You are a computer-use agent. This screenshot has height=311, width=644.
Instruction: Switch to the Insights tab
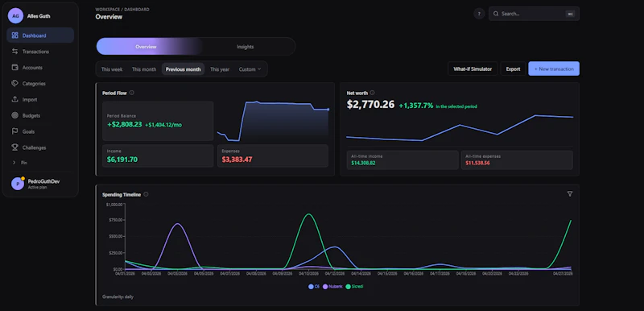coord(246,47)
